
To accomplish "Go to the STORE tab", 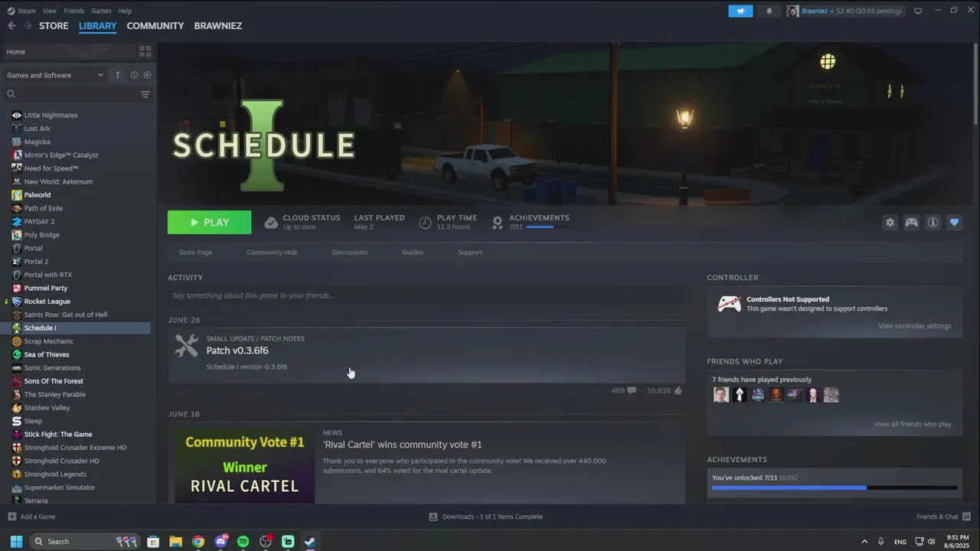I will click(x=54, y=25).
